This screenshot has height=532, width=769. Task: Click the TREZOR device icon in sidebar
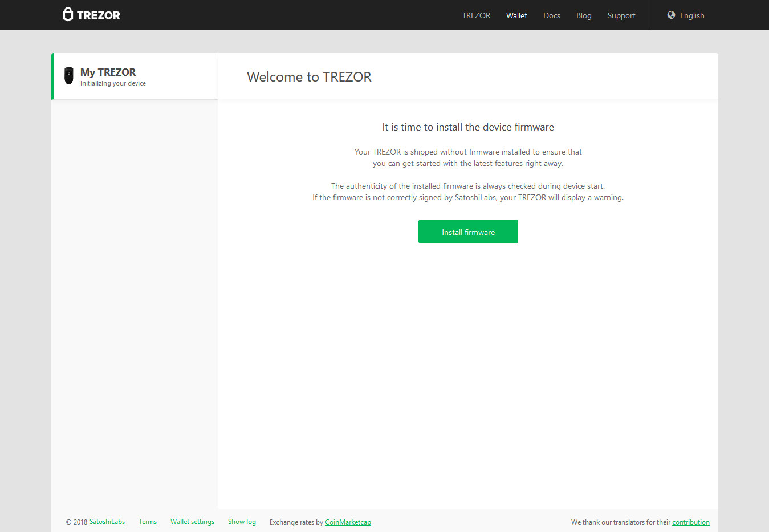coord(69,76)
